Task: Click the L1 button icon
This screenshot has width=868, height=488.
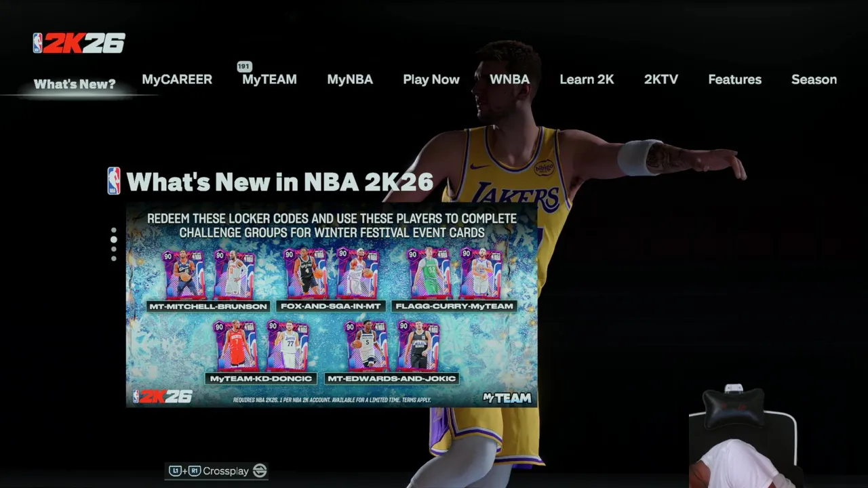Action: [175, 470]
